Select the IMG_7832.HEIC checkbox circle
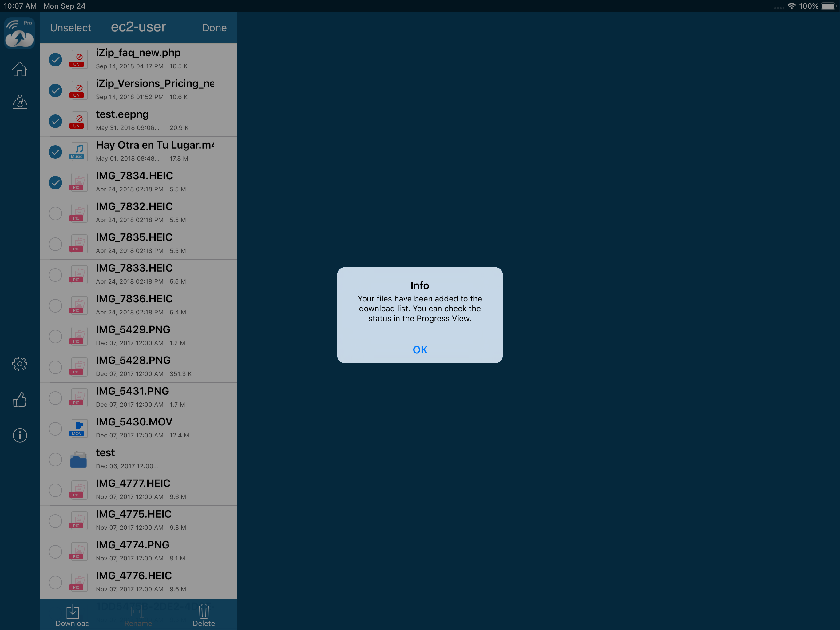 pos(55,213)
